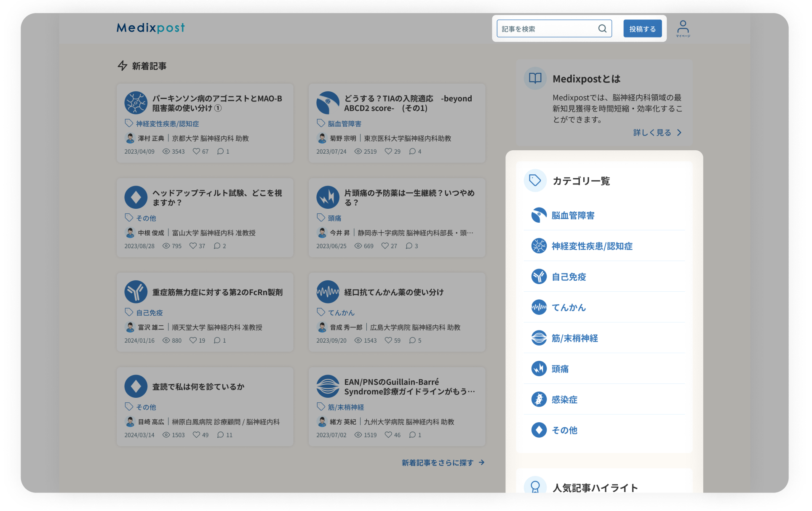Click the waveform icon beside てんかん in the category list
The width and height of the screenshot is (812, 511).
539,307
